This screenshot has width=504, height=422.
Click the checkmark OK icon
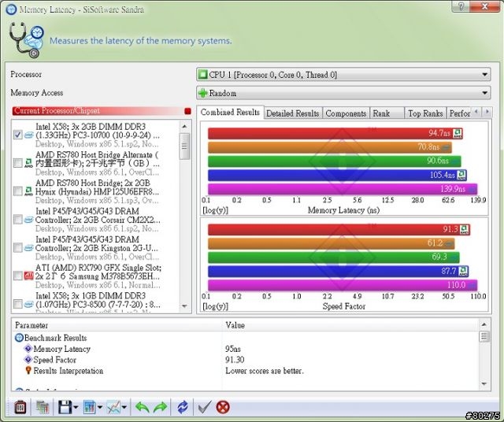click(x=205, y=407)
